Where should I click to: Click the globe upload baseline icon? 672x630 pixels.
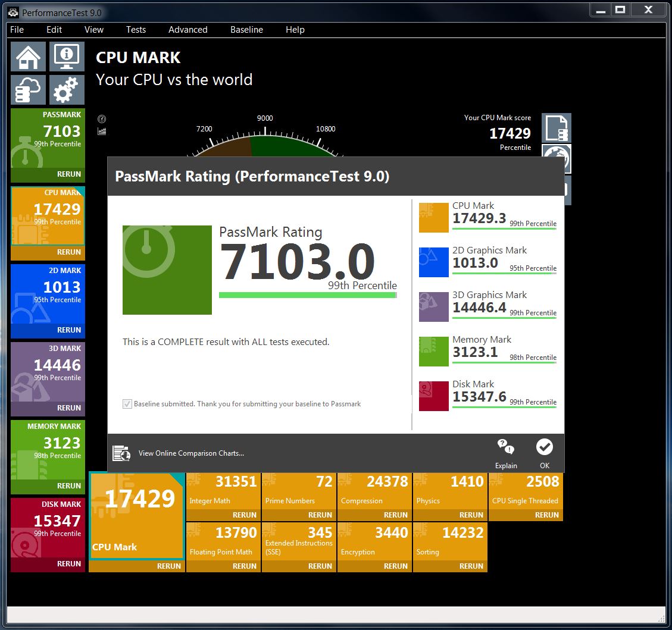tap(556, 158)
